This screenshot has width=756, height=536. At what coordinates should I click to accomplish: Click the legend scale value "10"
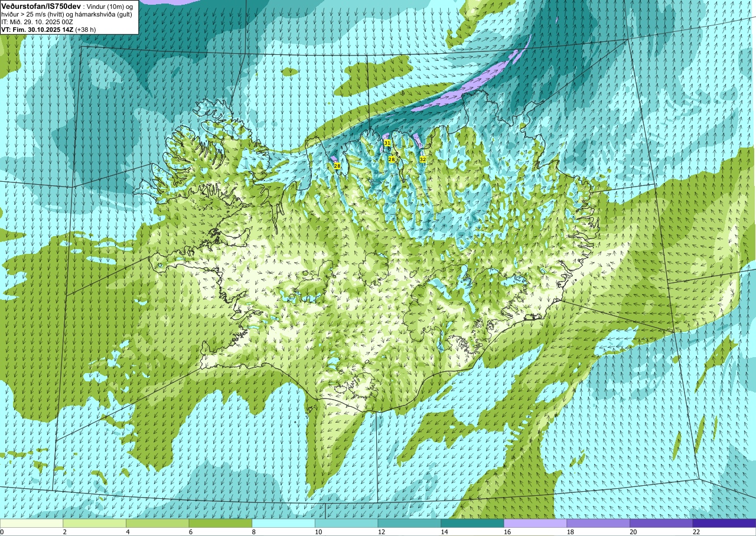318,532
